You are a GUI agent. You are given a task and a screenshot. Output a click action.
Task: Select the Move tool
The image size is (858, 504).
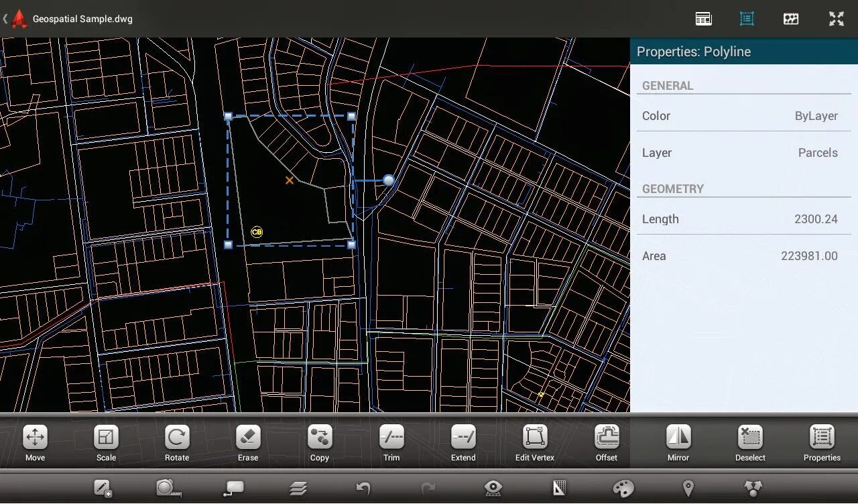point(35,443)
